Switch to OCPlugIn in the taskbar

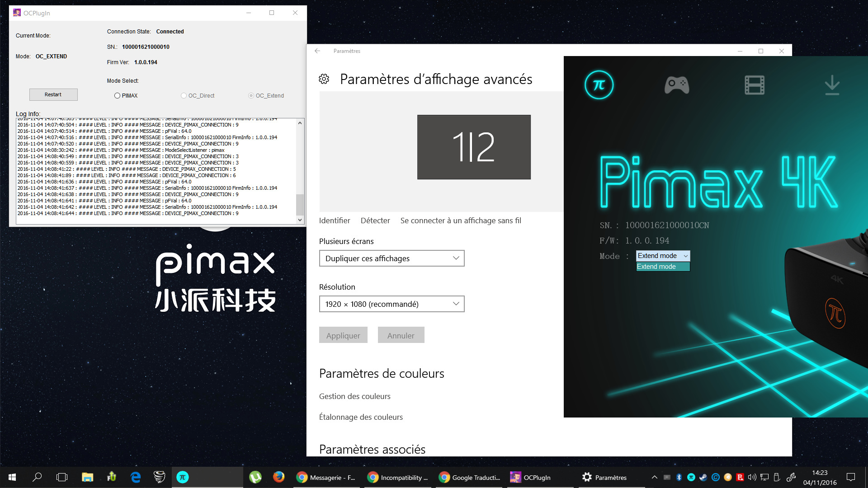click(x=541, y=477)
